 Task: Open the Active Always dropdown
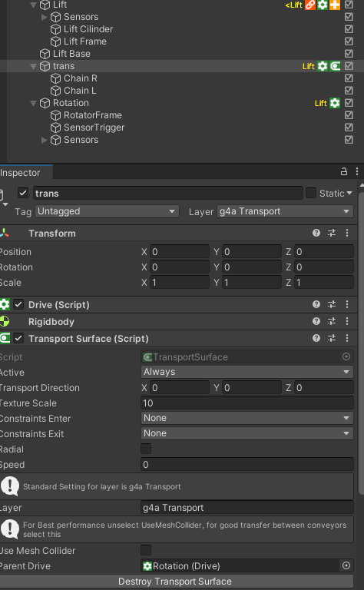pos(247,372)
